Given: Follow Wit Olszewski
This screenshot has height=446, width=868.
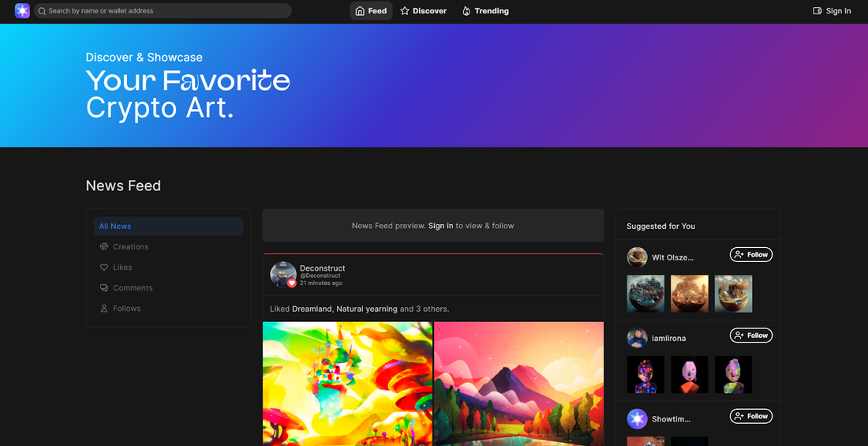Looking at the screenshot, I should coord(750,255).
